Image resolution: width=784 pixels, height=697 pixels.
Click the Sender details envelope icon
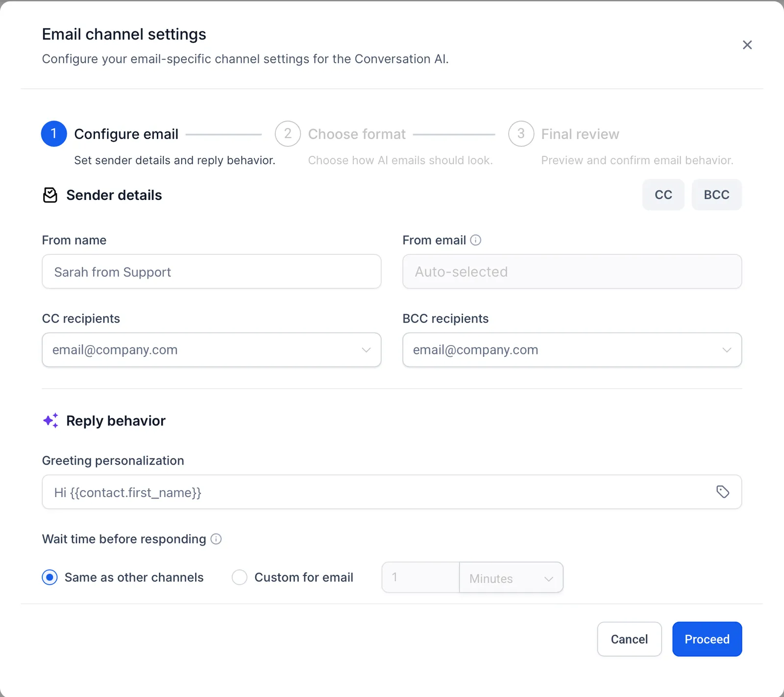50,195
